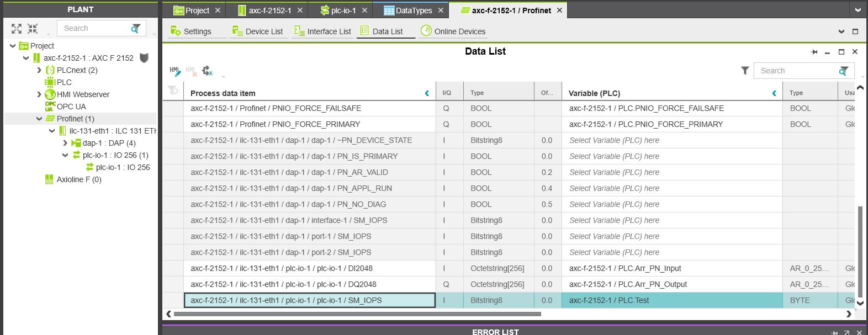Collapse the Project root node
This screenshot has height=335, width=868.
point(13,46)
